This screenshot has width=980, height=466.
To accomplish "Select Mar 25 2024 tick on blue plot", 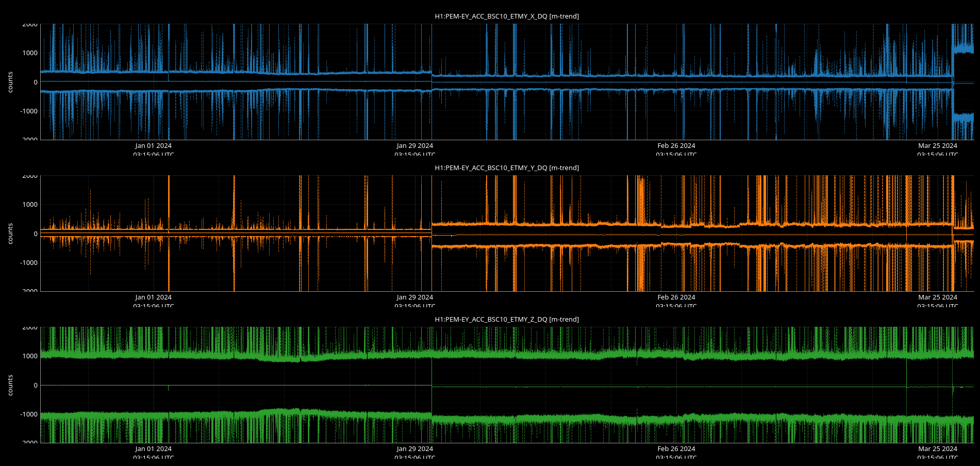I will [937, 146].
